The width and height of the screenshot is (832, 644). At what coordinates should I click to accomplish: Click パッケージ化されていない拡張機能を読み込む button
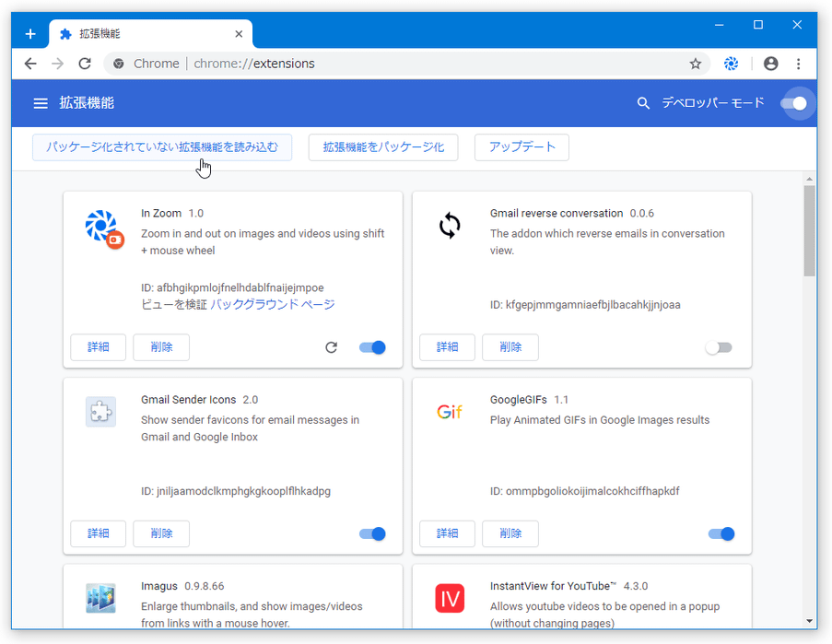[x=162, y=146]
